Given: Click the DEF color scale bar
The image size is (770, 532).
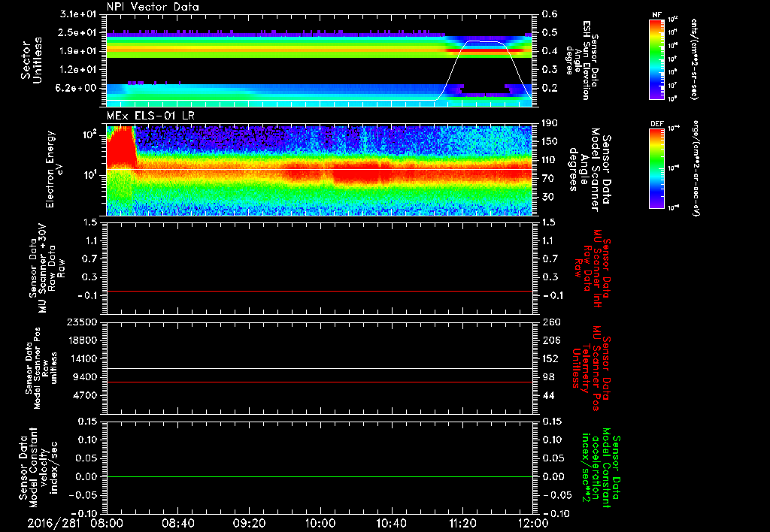Looking at the screenshot, I should (x=657, y=168).
